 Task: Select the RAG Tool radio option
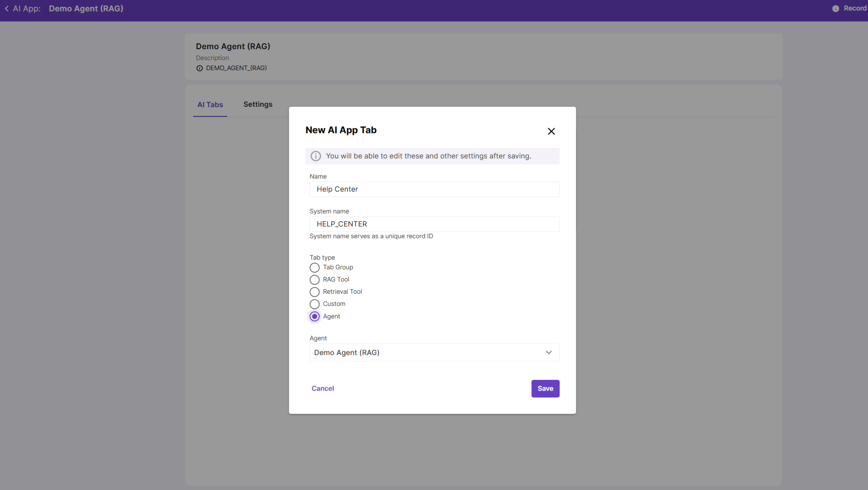tap(314, 280)
